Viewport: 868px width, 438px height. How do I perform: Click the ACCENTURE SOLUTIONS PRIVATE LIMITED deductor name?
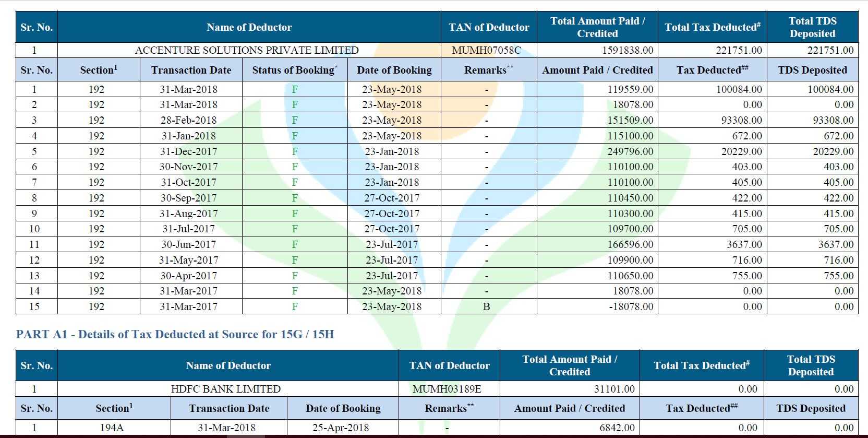[247, 50]
